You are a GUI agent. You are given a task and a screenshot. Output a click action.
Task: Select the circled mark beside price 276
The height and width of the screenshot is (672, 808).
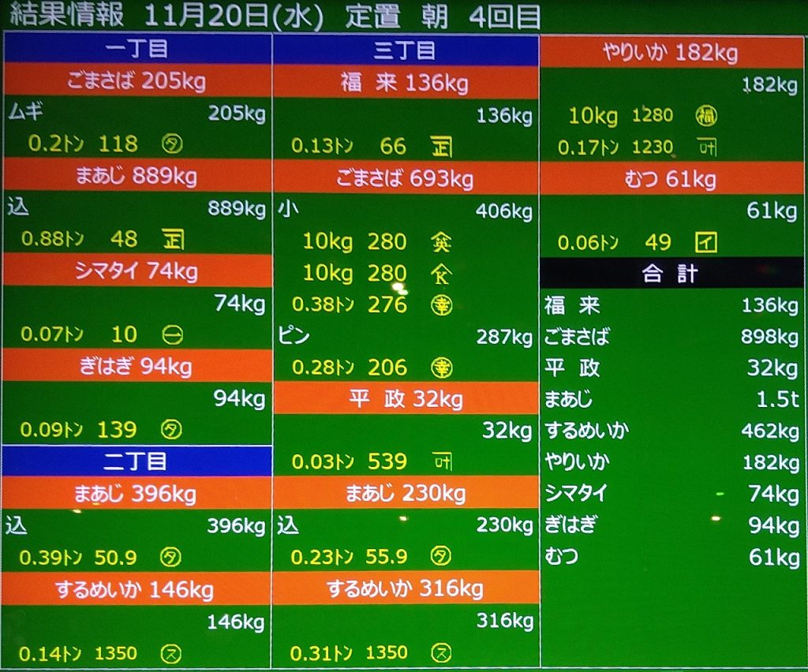click(x=441, y=305)
